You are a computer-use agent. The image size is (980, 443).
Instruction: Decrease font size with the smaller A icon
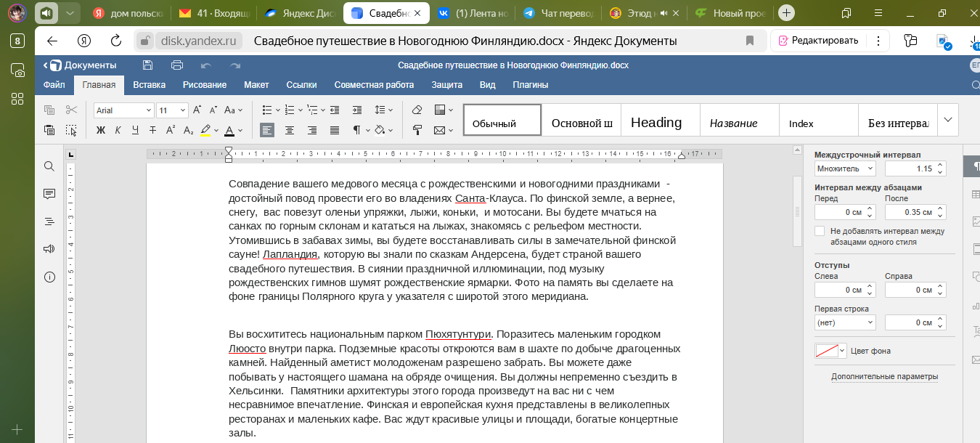(x=214, y=110)
